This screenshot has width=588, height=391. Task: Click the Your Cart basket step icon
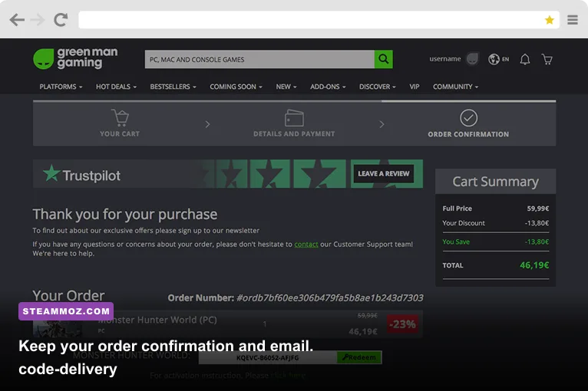coord(121,117)
